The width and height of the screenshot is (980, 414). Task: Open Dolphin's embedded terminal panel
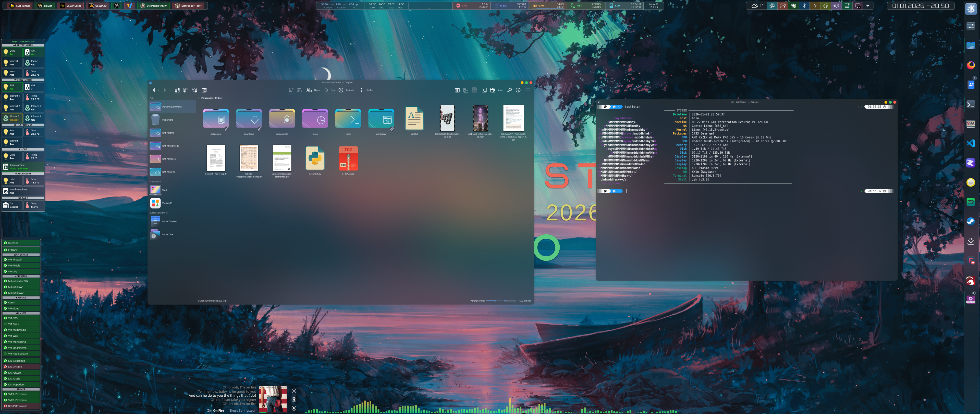pyautogui.click(x=484, y=90)
